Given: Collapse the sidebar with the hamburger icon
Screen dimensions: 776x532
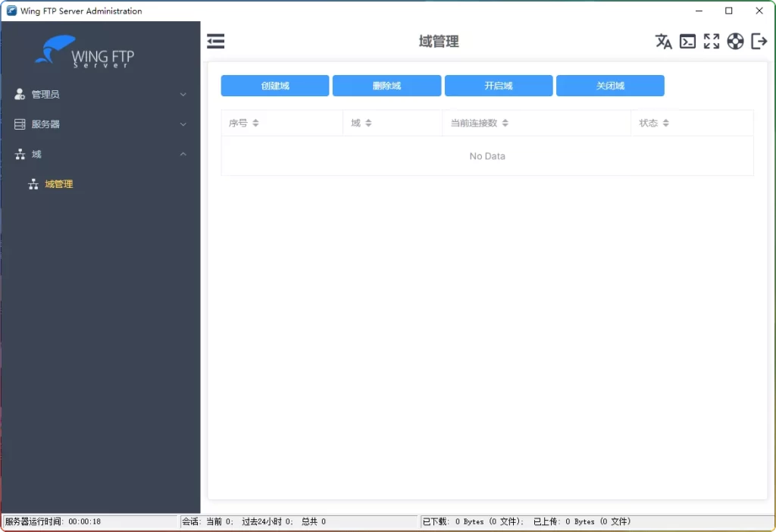Looking at the screenshot, I should 216,41.
